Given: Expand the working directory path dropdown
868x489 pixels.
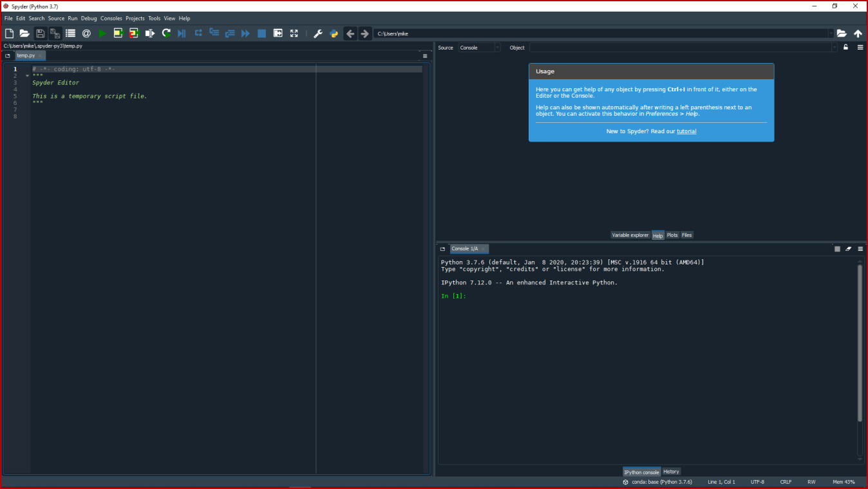Looking at the screenshot, I should pyautogui.click(x=831, y=33).
